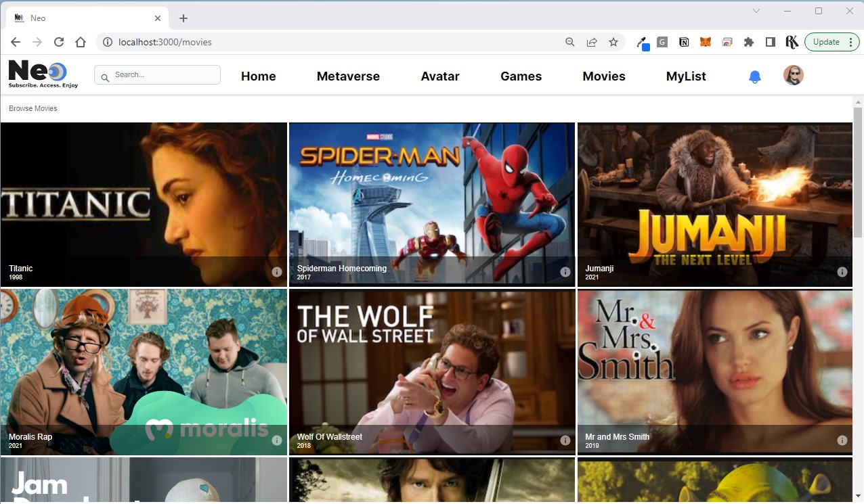864x504 pixels.
Task: Close the Neo tab
Action: [x=158, y=18]
